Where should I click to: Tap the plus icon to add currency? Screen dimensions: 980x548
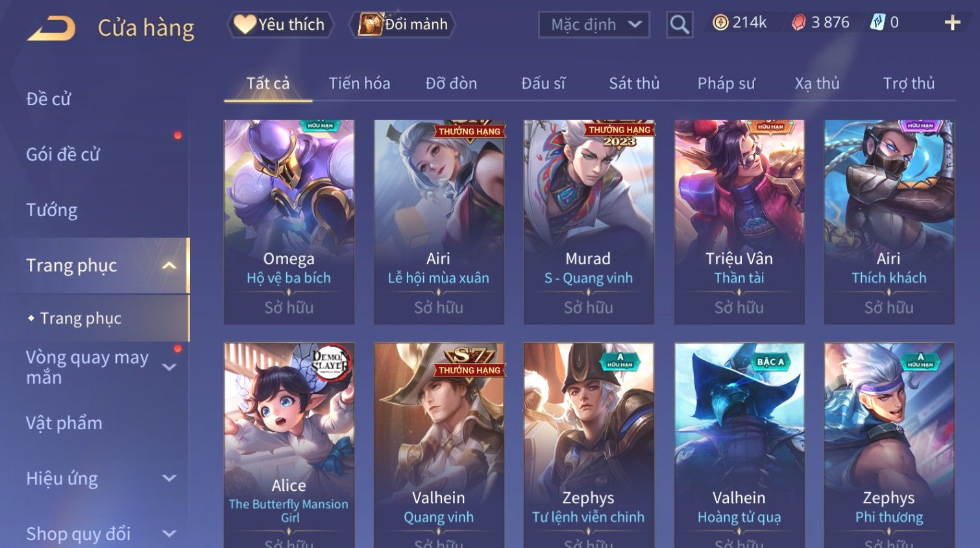[x=952, y=23]
